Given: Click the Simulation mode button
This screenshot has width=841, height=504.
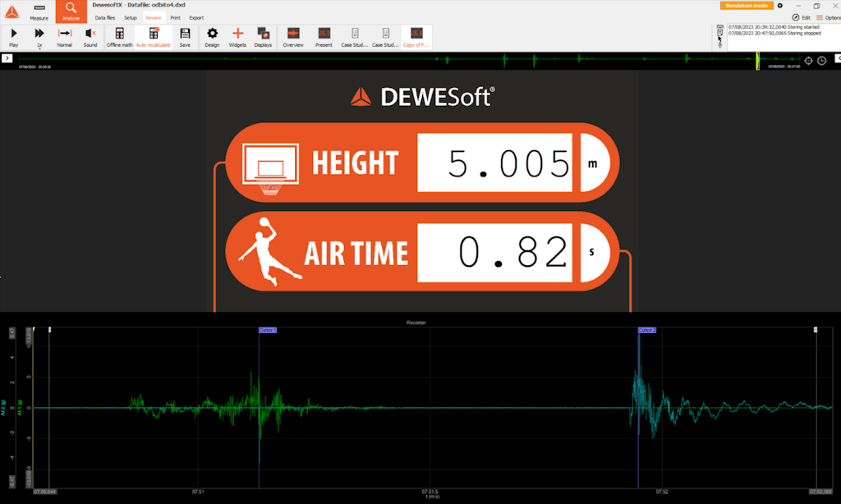Looking at the screenshot, I should (747, 6).
